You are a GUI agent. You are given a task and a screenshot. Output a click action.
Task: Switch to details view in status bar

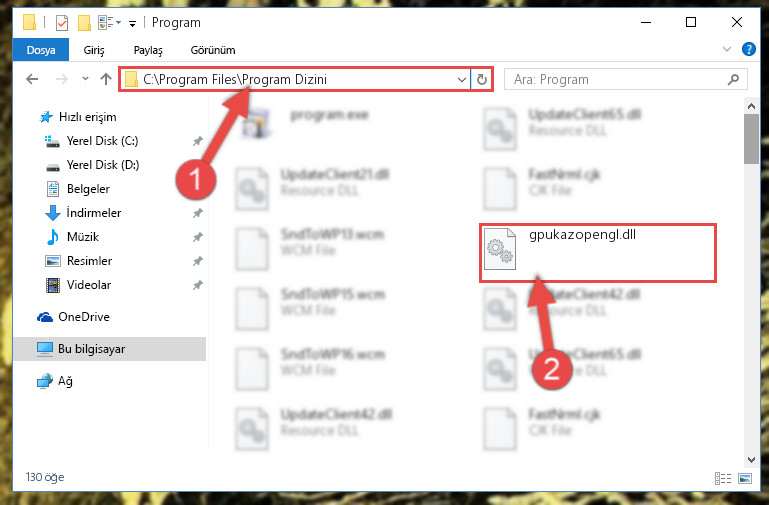point(723,478)
